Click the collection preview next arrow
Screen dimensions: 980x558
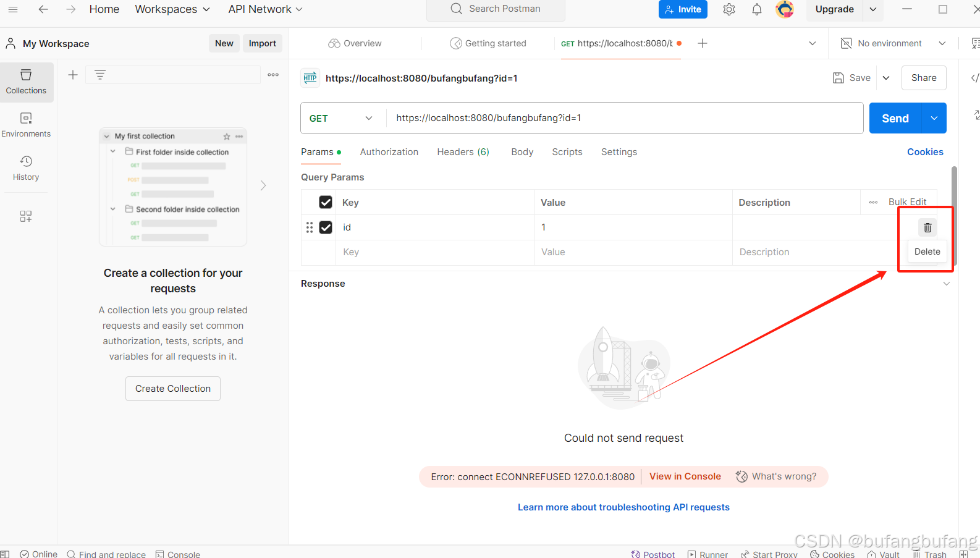pos(263,185)
